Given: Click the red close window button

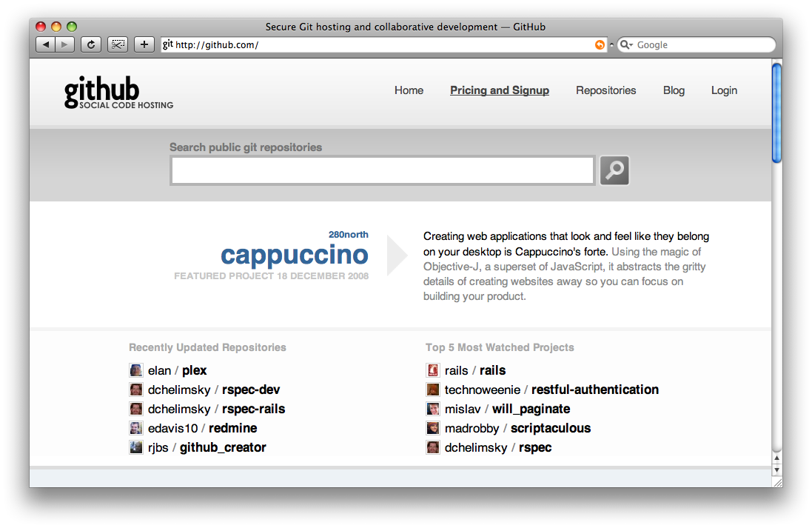Looking at the screenshot, I should pos(41,27).
